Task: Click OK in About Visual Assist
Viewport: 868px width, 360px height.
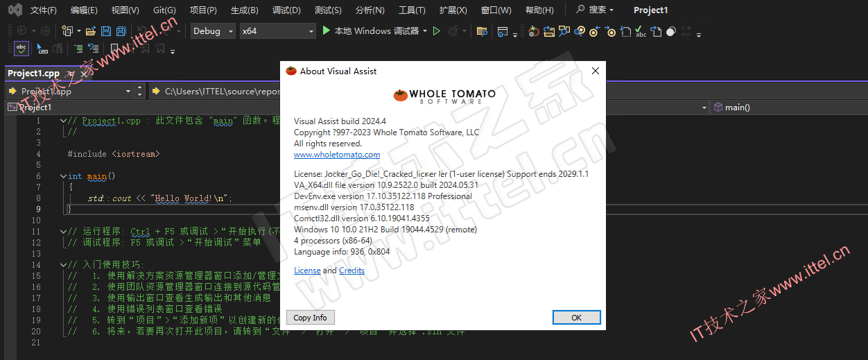Action: (x=576, y=317)
